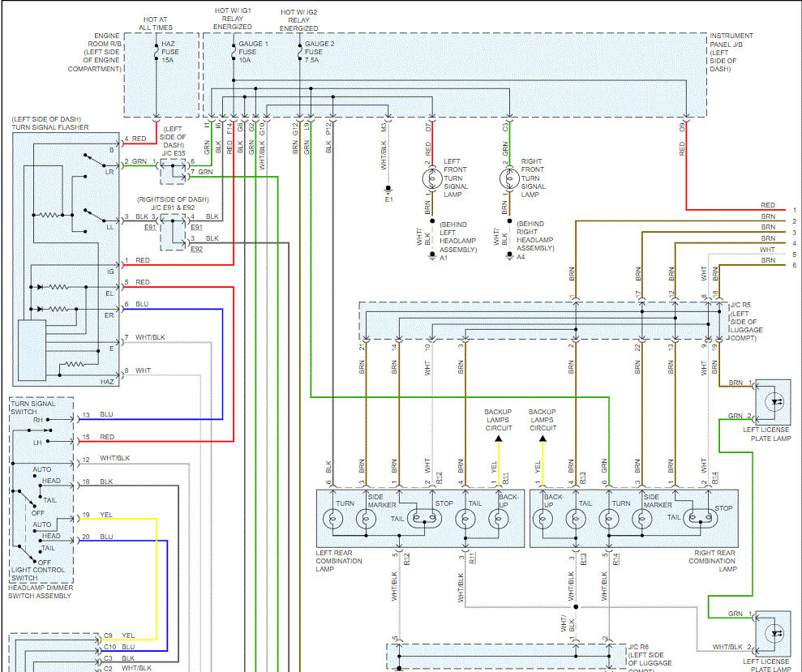
Task: Click the 'HAZ FUSE 15A' label
Action: [x=170, y=52]
